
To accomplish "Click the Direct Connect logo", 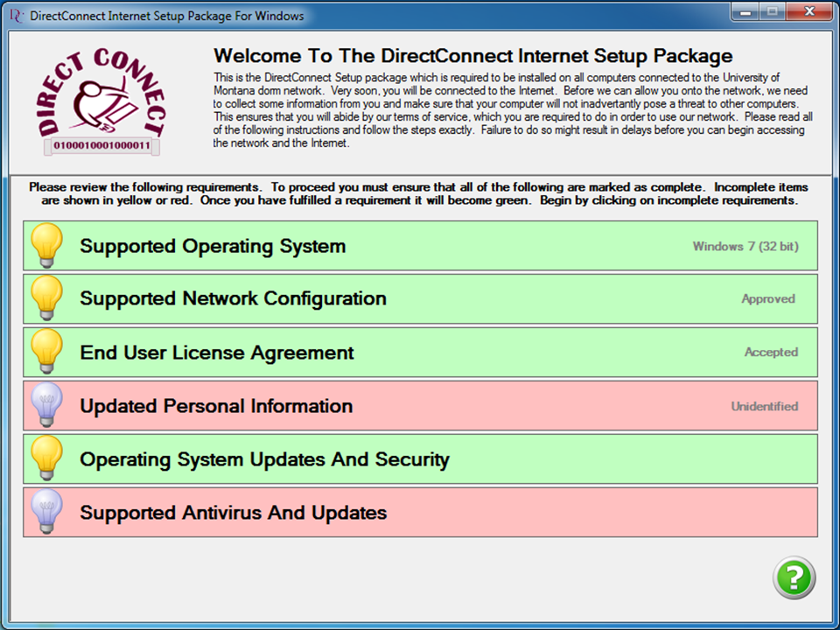I will (101, 101).
